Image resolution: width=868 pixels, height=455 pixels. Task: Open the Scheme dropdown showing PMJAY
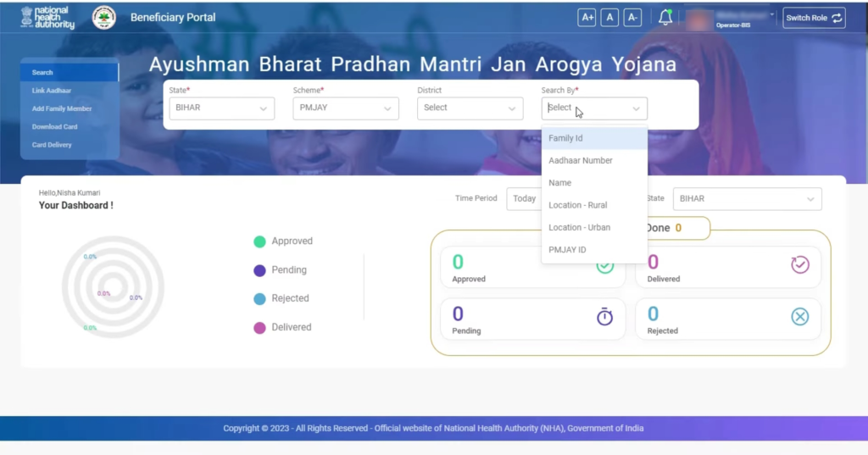tap(346, 108)
